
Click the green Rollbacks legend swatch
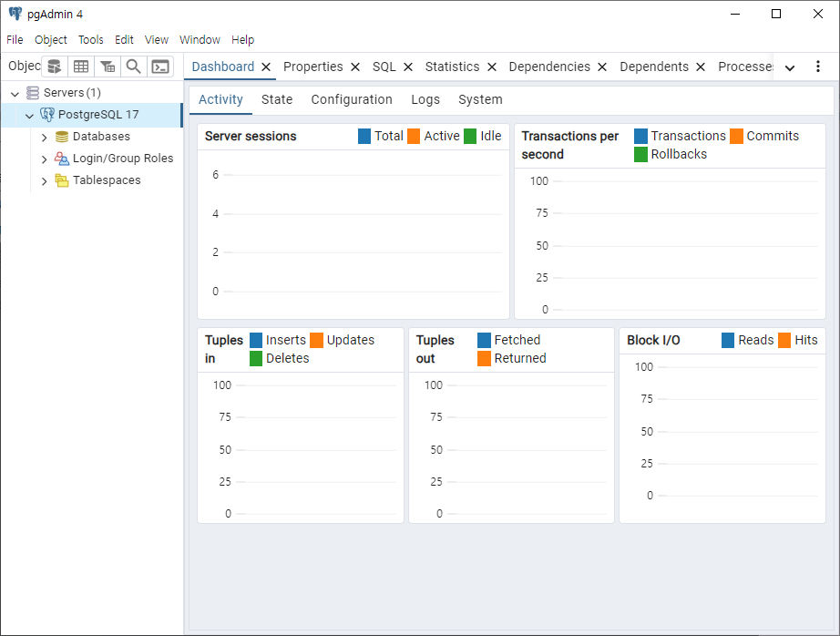(x=640, y=154)
